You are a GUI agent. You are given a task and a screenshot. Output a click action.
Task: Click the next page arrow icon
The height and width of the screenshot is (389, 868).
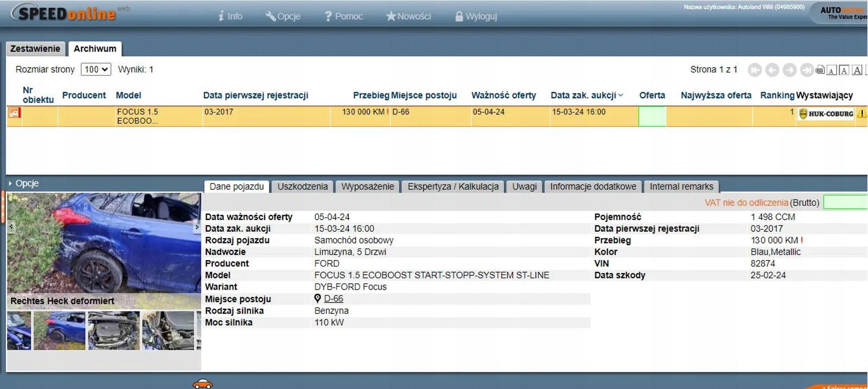point(789,70)
